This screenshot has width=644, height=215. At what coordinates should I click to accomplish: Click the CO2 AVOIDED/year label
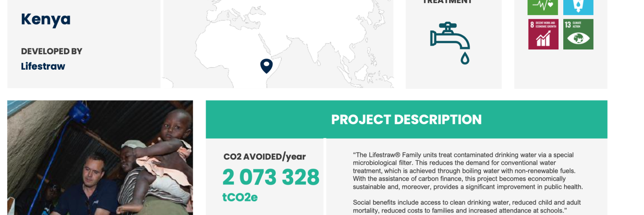click(264, 157)
